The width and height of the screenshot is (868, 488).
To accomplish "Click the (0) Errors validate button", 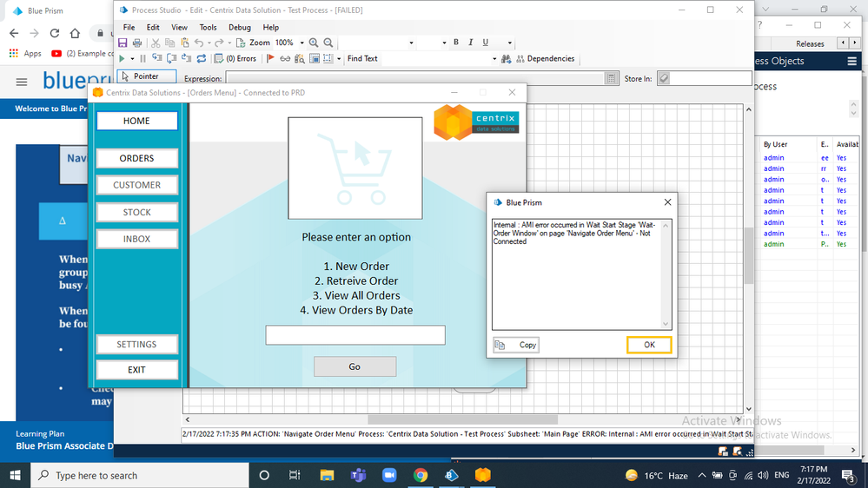I will [x=235, y=59].
